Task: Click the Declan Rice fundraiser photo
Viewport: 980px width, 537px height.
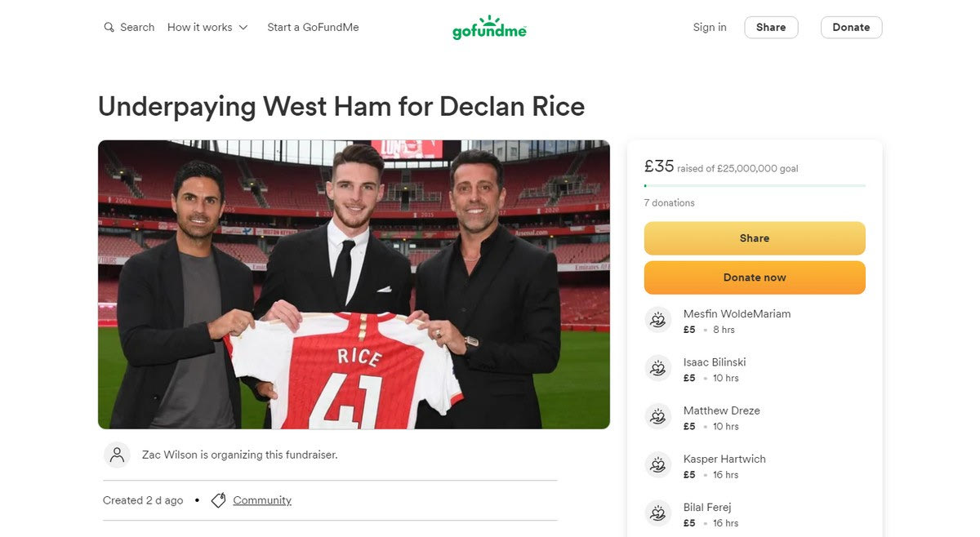Action: click(354, 284)
